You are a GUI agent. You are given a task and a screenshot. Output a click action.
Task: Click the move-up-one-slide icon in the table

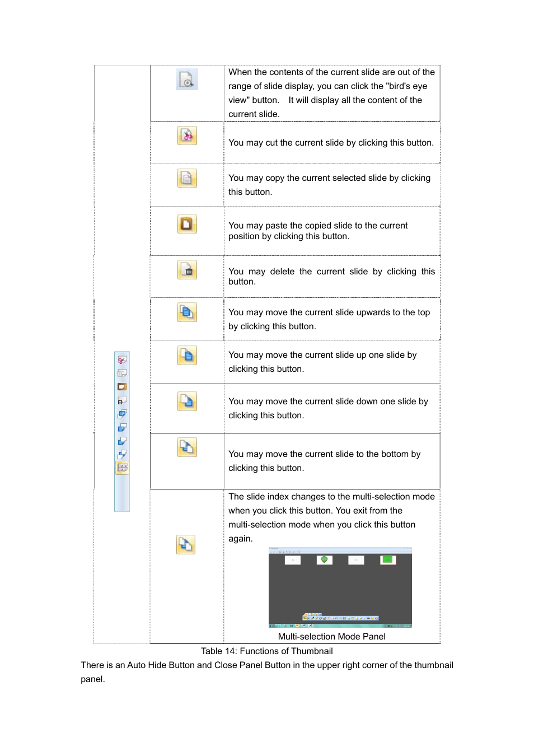(187, 355)
